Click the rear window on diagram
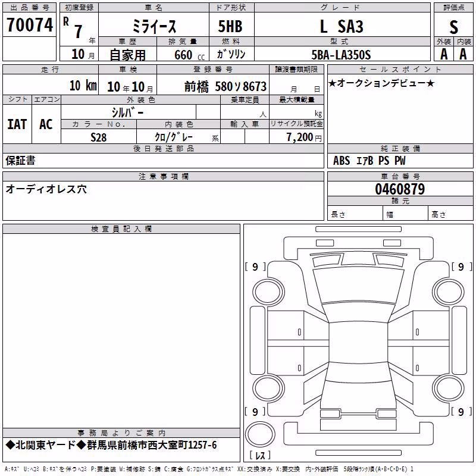 [x=358, y=372]
